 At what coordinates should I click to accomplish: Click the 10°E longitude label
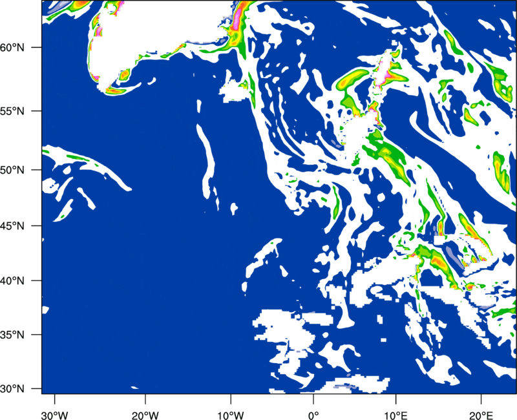(x=396, y=415)
